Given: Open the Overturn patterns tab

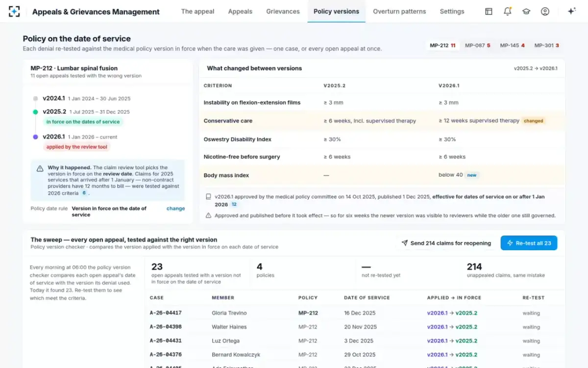Looking at the screenshot, I should (x=399, y=11).
